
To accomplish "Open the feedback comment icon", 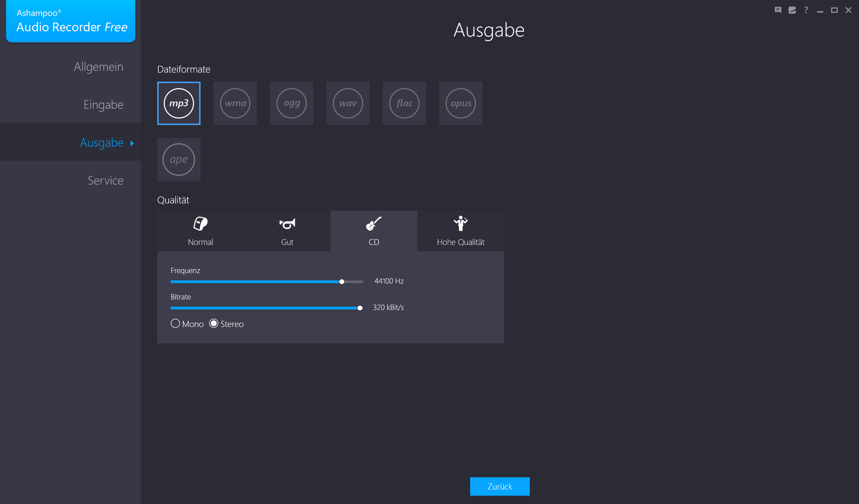I will tap(778, 10).
